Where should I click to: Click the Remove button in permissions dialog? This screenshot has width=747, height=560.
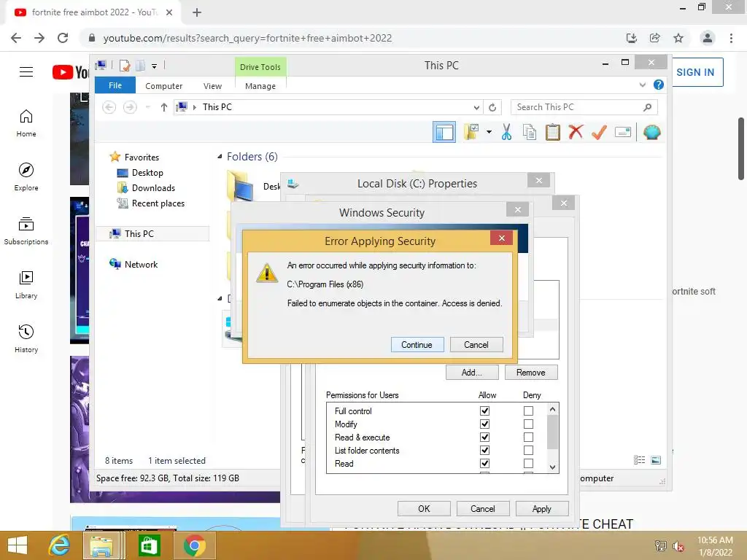pyautogui.click(x=531, y=373)
